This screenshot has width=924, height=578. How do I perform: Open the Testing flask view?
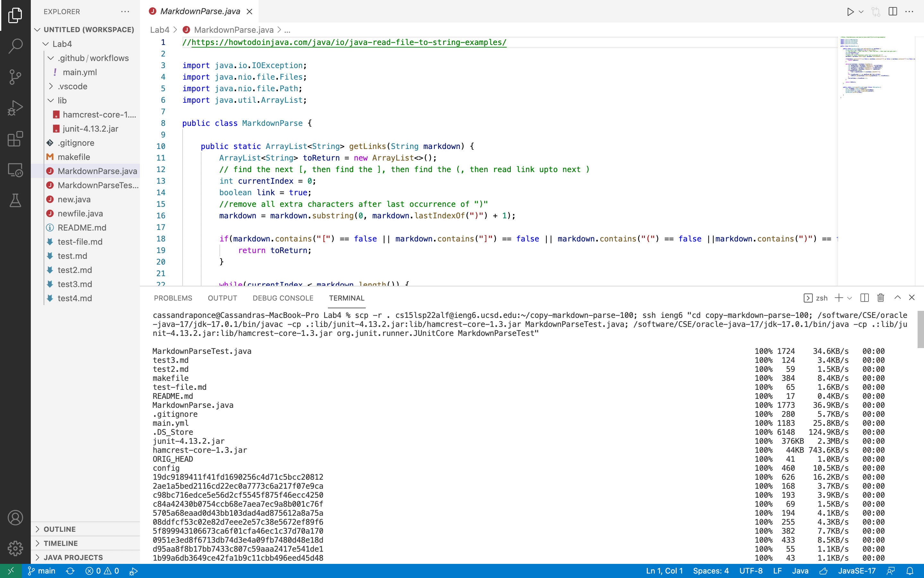15,200
